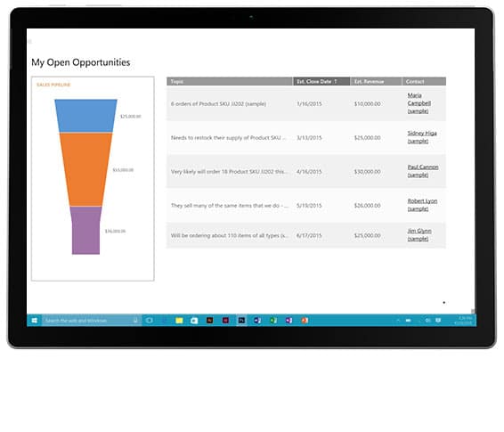
Task: Switch to Photoshop in the taskbar
Action: (x=241, y=321)
